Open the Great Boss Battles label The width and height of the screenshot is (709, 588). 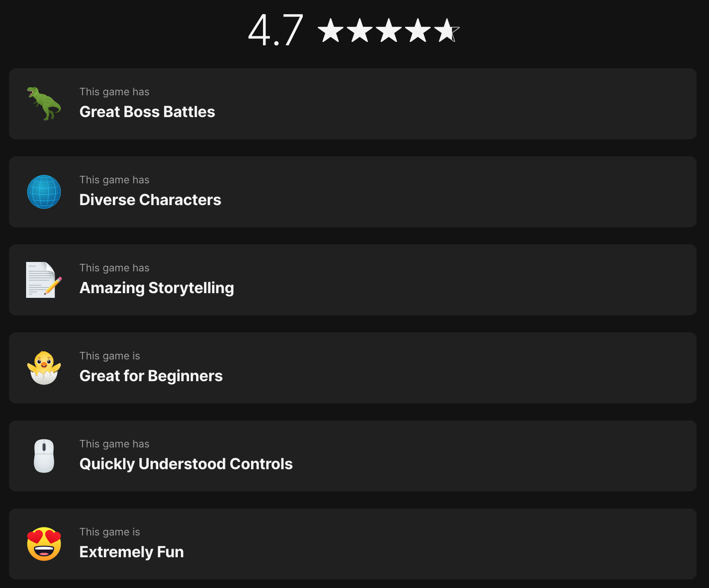point(147,112)
